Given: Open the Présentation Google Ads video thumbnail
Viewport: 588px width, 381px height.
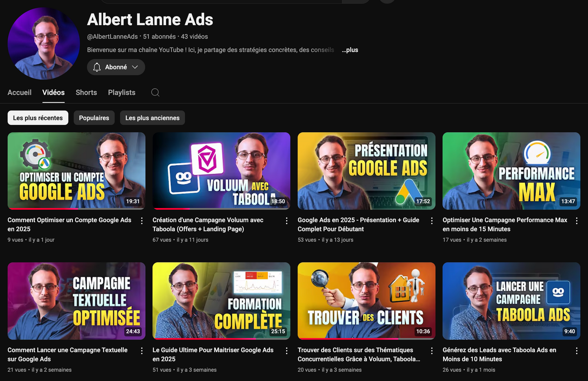Looking at the screenshot, I should coord(366,171).
